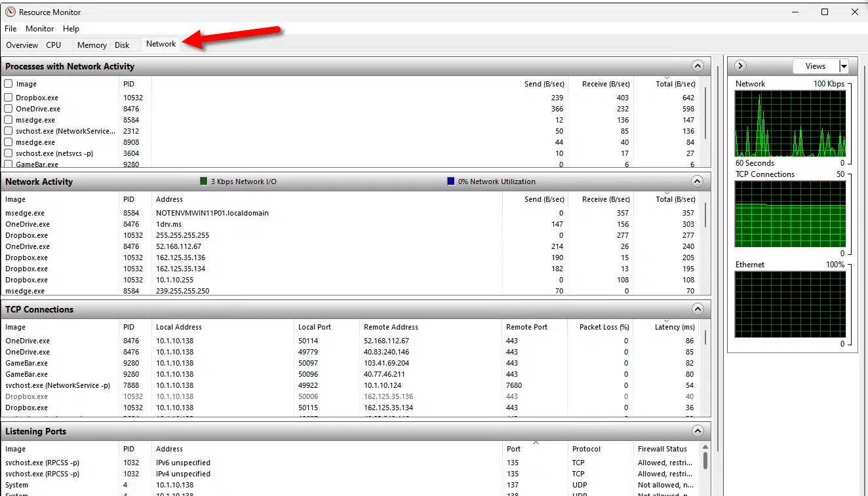868x496 pixels.
Task: Check the msedge.exe PID 8908 checkbox
Action: [x=9, y=142]
